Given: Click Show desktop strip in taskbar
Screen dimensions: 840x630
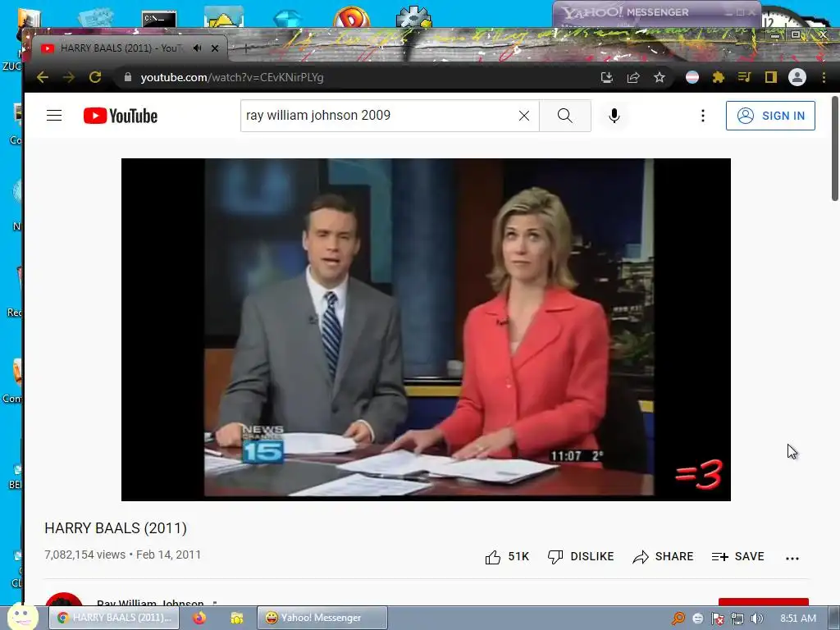Looking at the screenshot, I should 833,618.
